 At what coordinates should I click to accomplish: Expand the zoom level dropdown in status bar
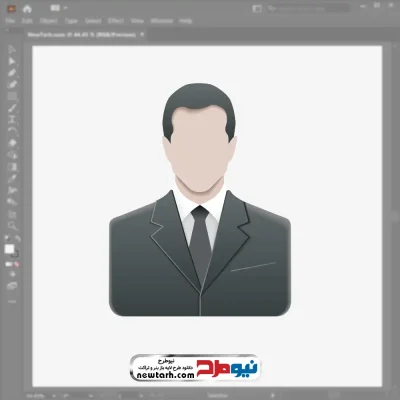[x=54, y=396]
